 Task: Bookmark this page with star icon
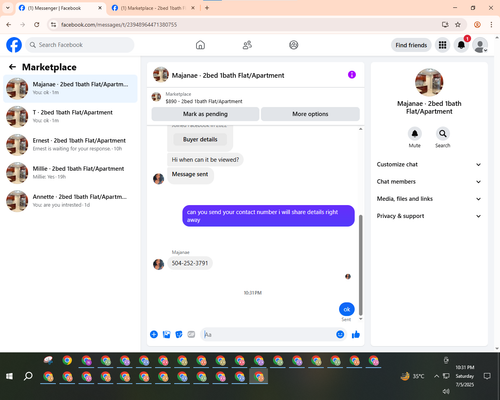[x=458, y=24]
